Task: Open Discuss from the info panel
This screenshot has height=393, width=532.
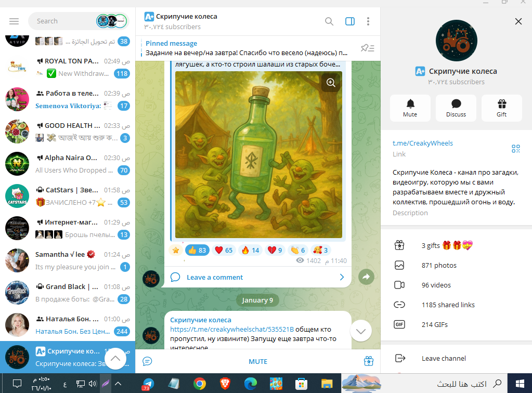Action: click(456, 108)
